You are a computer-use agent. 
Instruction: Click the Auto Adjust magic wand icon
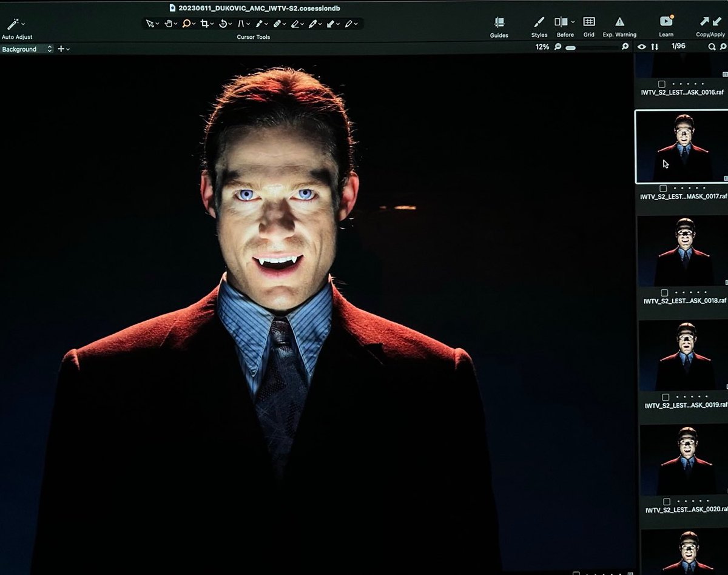(x=12, y=24)
